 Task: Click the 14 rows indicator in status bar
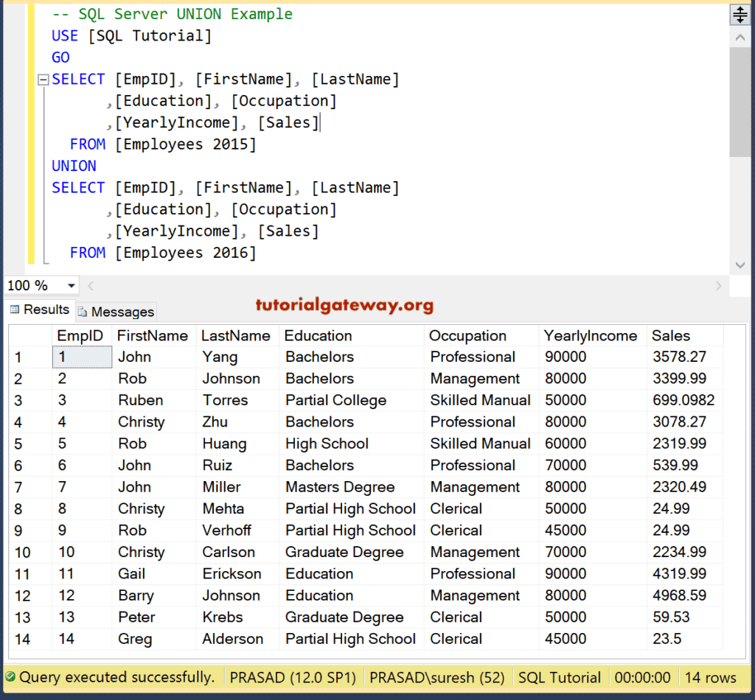coord(710,676)
